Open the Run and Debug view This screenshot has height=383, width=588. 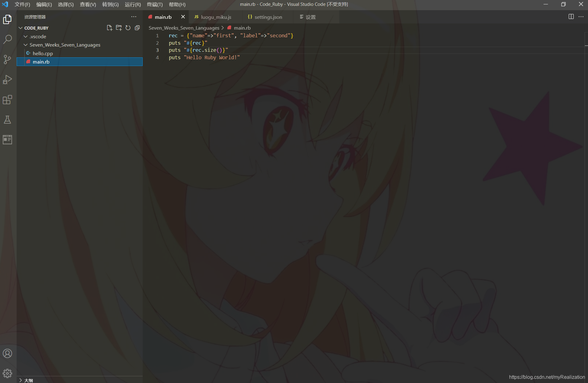(x=7, y=80)
